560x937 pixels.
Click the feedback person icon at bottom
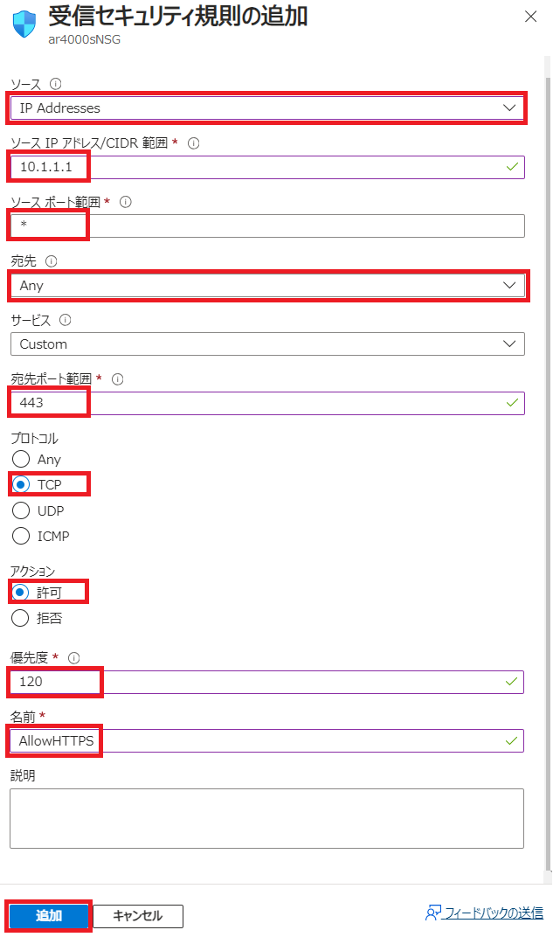click(432, 914)
